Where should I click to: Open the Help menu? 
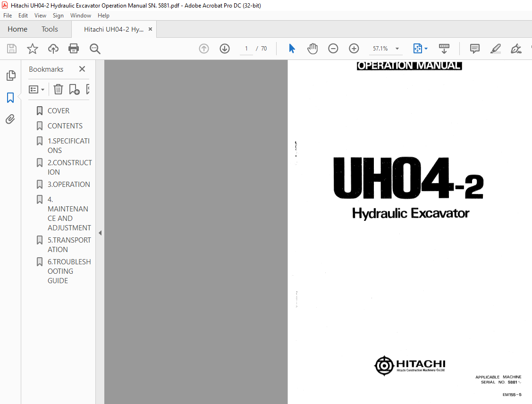[x=103, y=16]
